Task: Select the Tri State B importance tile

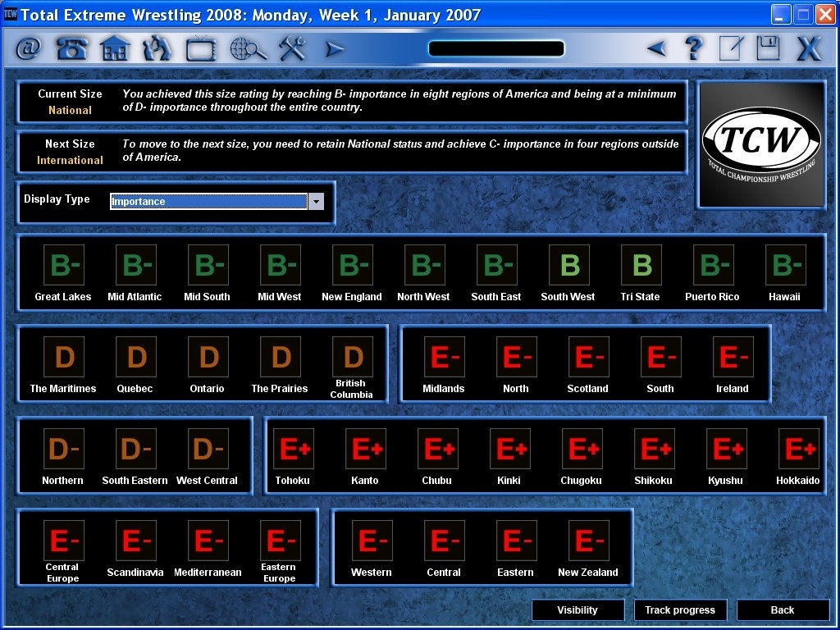Action: tap(641, 266)
